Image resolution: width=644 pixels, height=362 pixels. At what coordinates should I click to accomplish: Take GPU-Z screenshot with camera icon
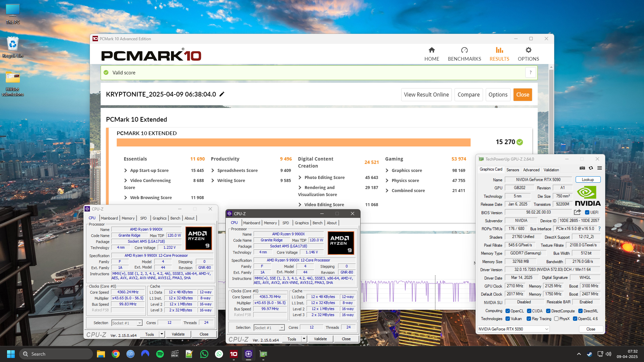tap(582, 168)
